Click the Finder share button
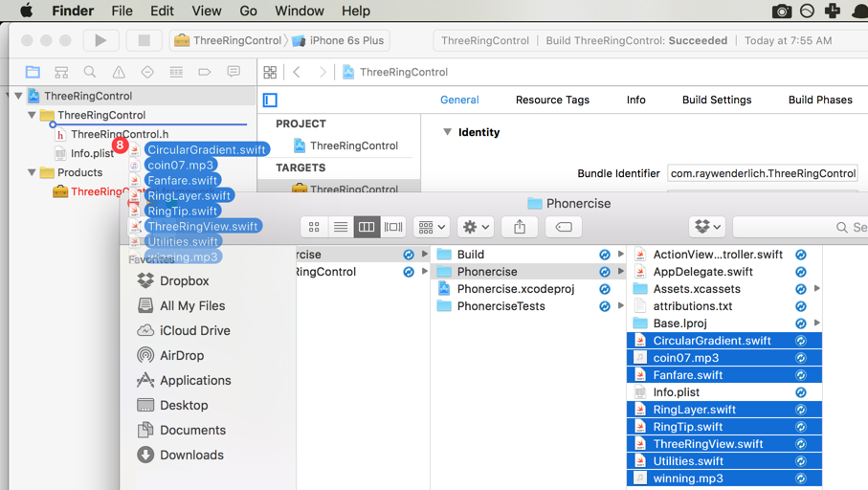 (x=520, y=227)
